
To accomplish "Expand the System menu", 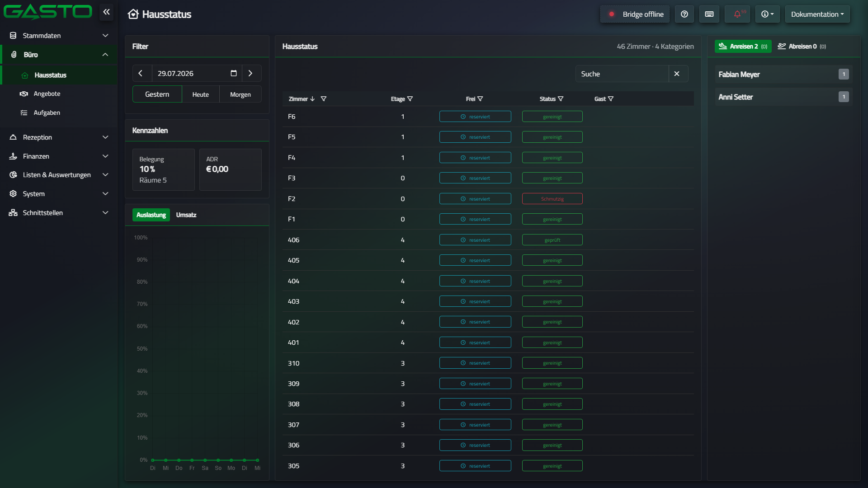I will [x=59, y=194].
